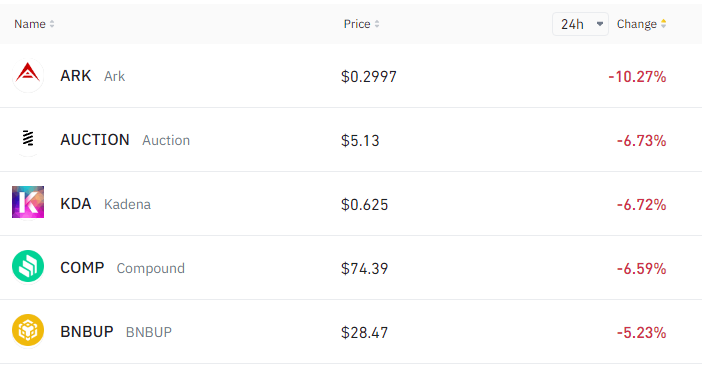Viewport: 702px width, 369px height.
Task: Sort by Name using the arrow icon
Action: coord(52,24)
